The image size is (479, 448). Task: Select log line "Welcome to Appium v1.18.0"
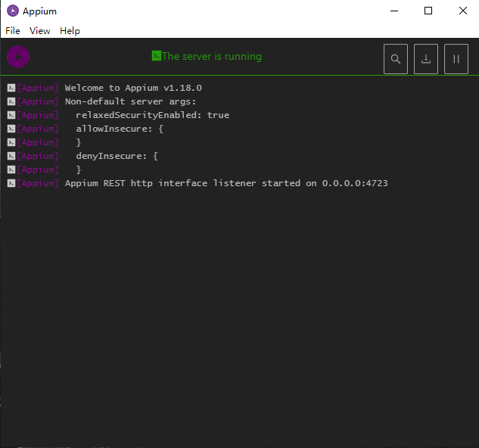133,88
